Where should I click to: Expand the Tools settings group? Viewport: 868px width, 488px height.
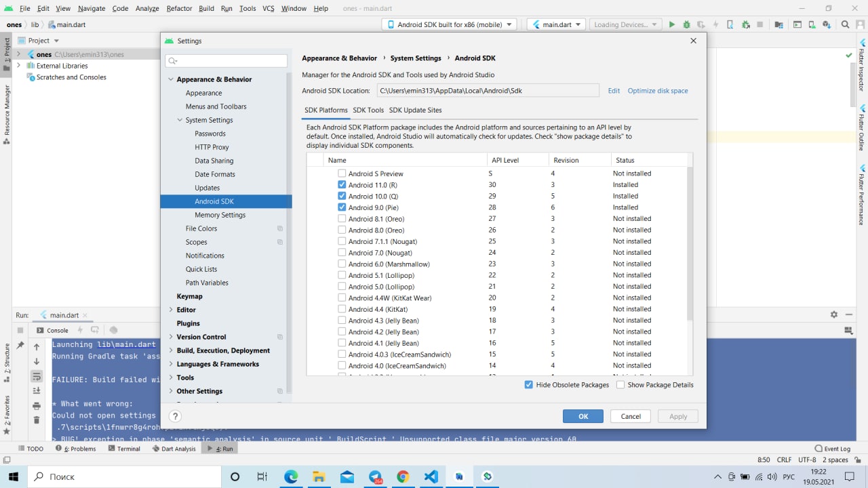[171, 378]
